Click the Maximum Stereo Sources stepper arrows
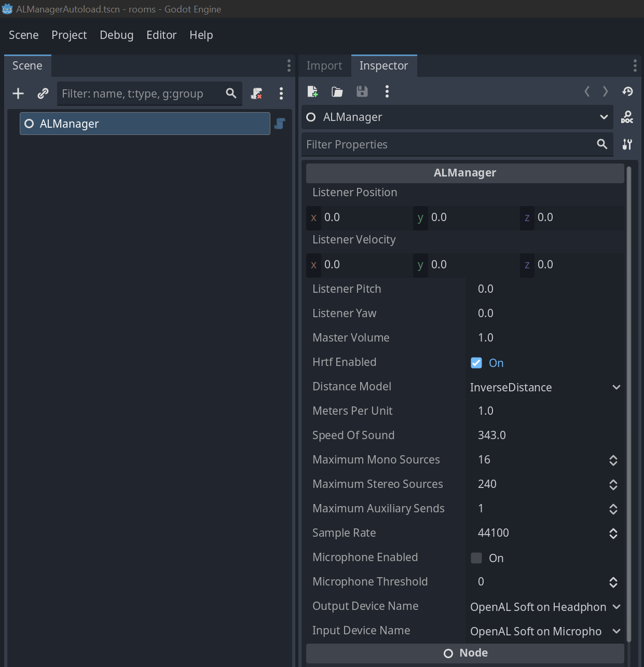Screen dimensions: 644x667 click(613, 485)
